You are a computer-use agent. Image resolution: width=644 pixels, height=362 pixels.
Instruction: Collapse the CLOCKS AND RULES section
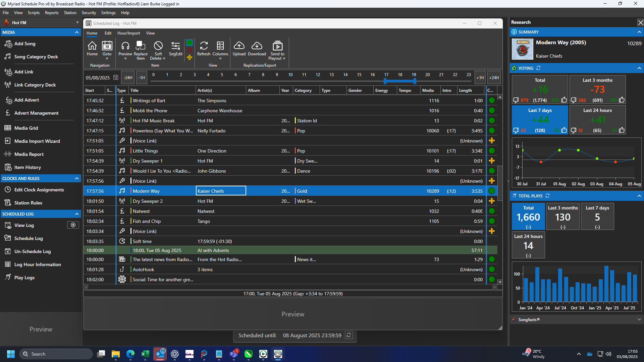point(76,178)
